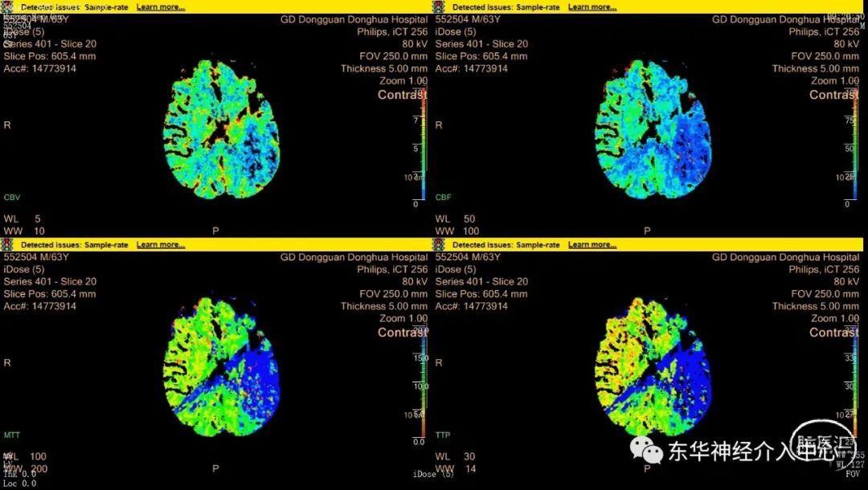
Task: Select the MTT perfusion brain map
Action: (x=222, y=367)
